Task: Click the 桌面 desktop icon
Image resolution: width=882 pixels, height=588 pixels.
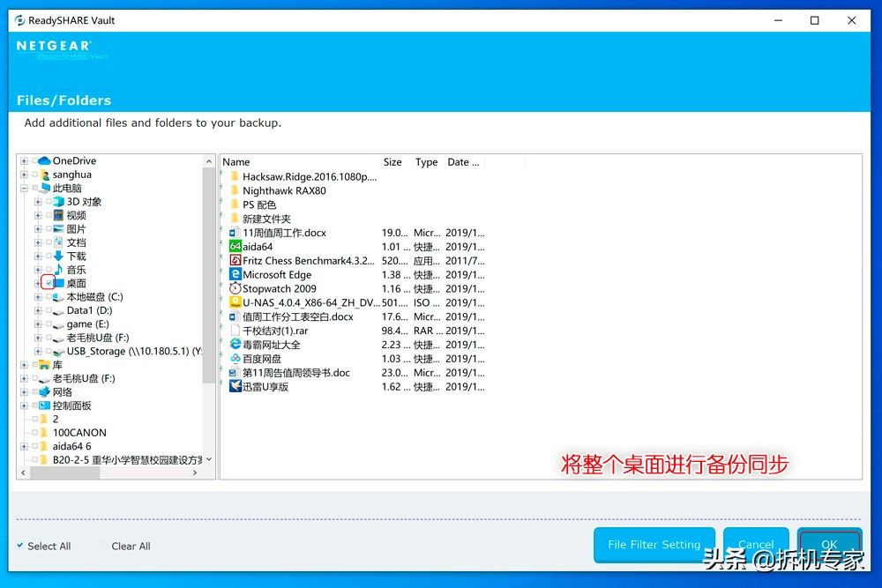Action: click(x=58, y=283)
